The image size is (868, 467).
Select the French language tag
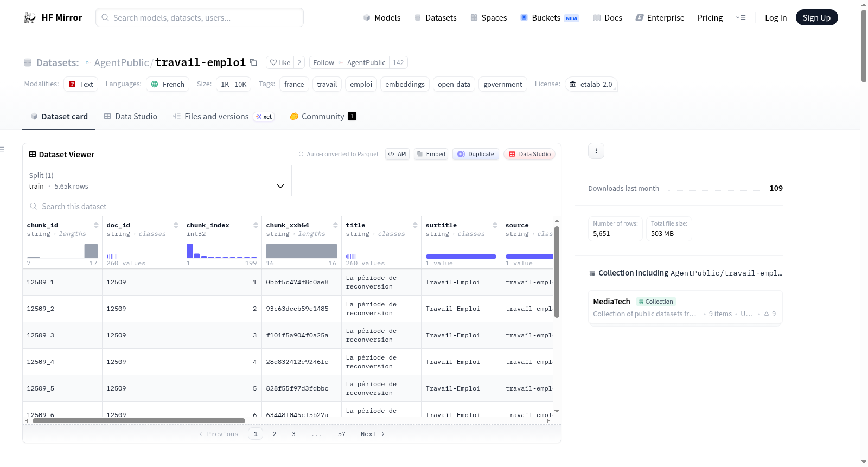coord(168,84)
